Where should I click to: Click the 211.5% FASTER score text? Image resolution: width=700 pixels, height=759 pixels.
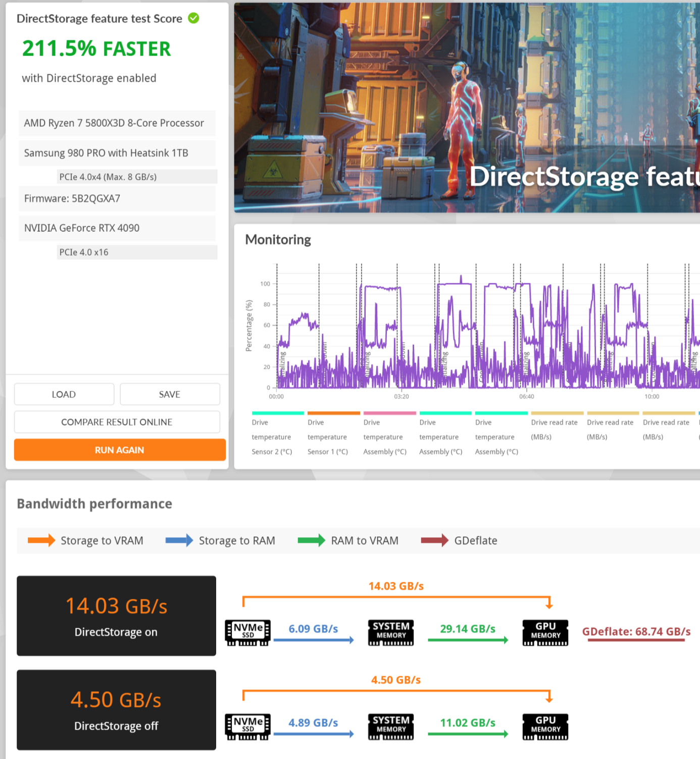coord(96,49)
